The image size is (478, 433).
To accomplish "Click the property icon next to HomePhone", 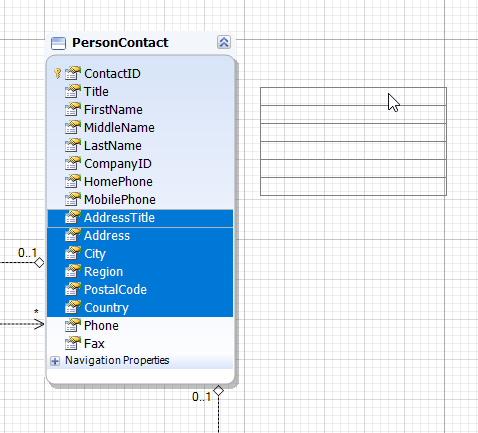I will [73, 181].
